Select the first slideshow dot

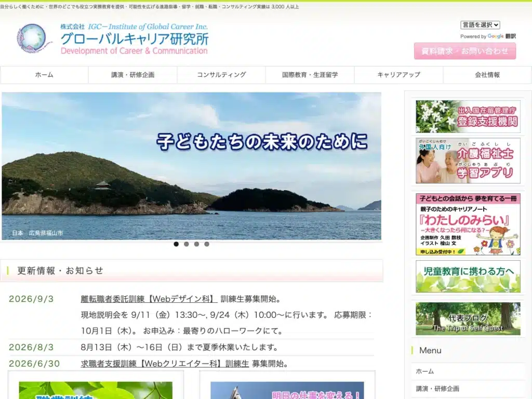[176, 244]
